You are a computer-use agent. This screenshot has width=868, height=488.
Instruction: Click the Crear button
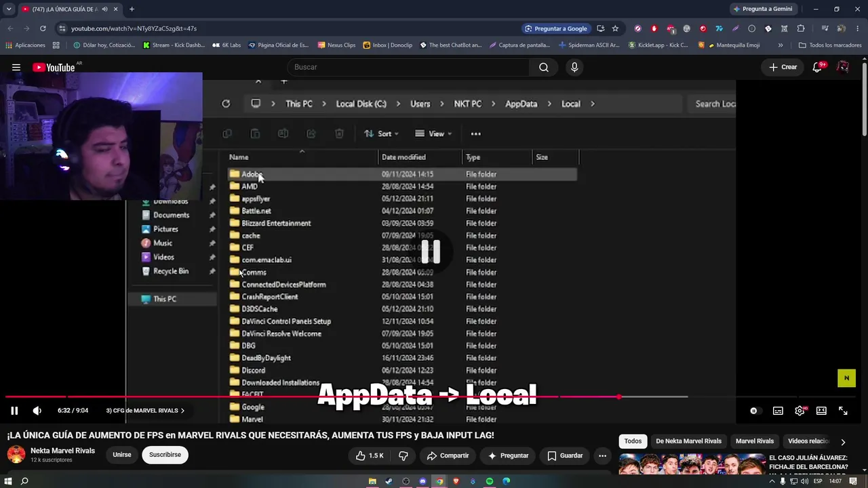click(783, 67)
